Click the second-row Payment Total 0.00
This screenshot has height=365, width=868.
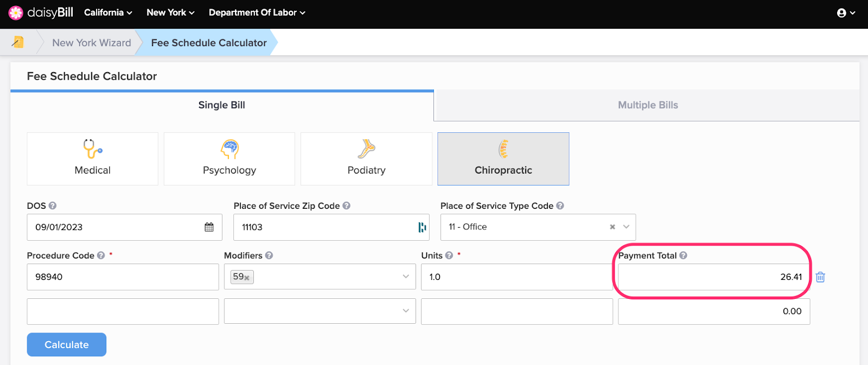coord(714,311)
